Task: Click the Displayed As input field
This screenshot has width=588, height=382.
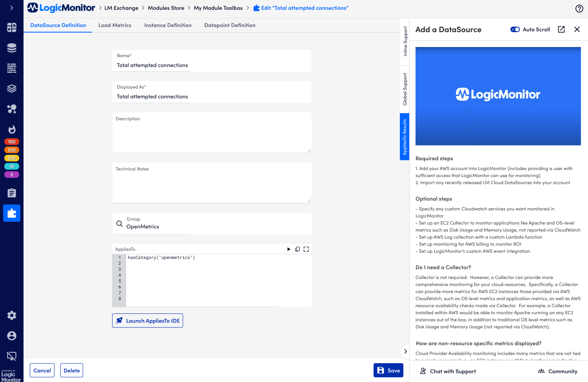Action: click(x=212, y=92)
